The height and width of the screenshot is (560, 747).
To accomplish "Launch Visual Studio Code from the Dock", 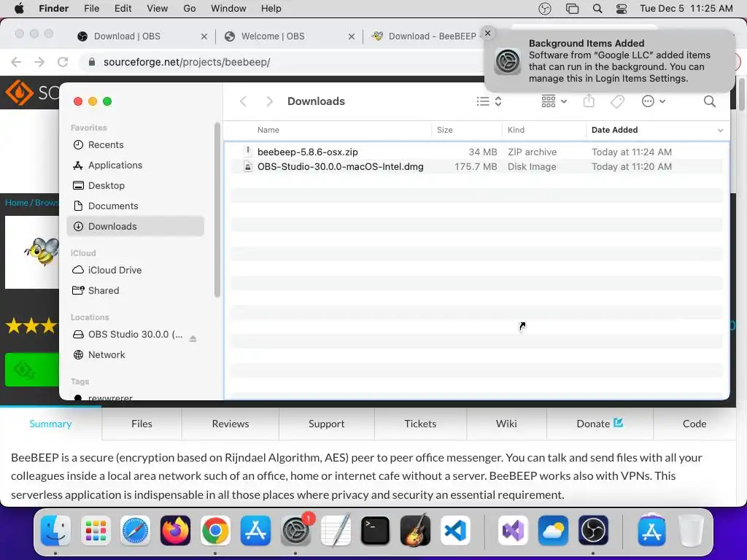I will coord(455,531).
